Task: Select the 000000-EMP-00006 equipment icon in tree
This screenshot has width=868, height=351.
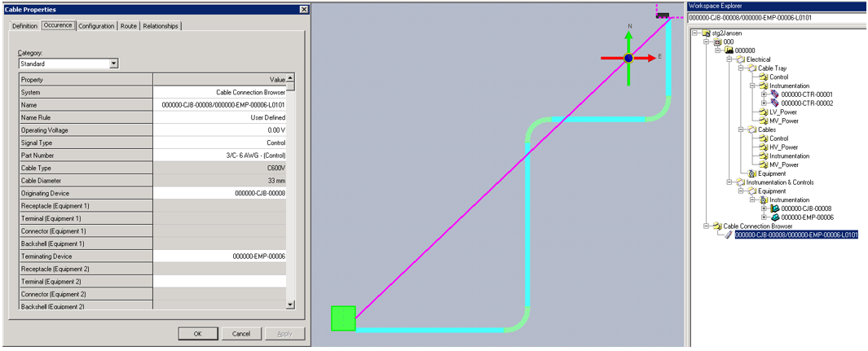Action: [775, 217]
